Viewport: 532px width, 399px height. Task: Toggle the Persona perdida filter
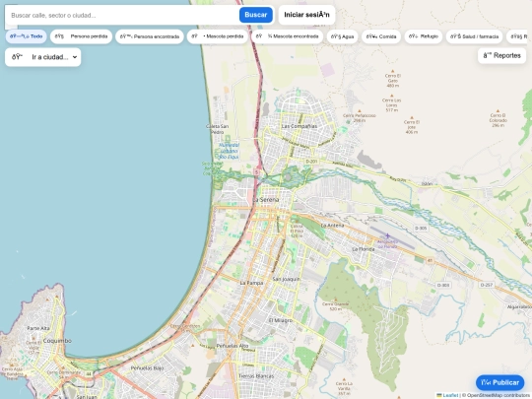click(x=81, y=36)
